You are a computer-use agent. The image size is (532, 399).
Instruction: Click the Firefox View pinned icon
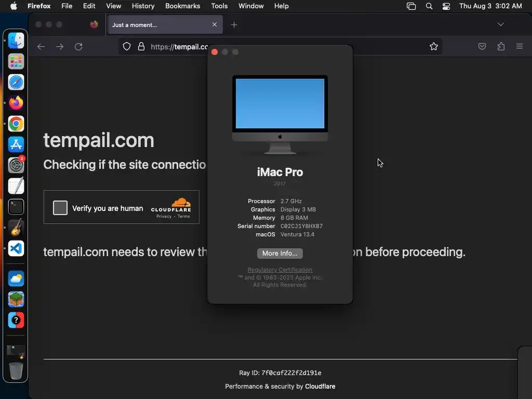pyautogui.click(x=94, y=24)
